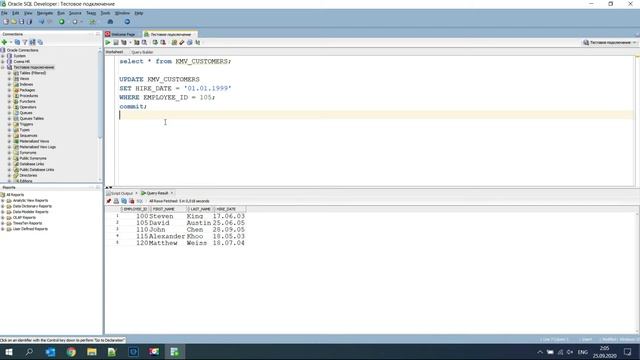Open the Help menu
This screenshot has height=360, width=640.
[139, 13]
